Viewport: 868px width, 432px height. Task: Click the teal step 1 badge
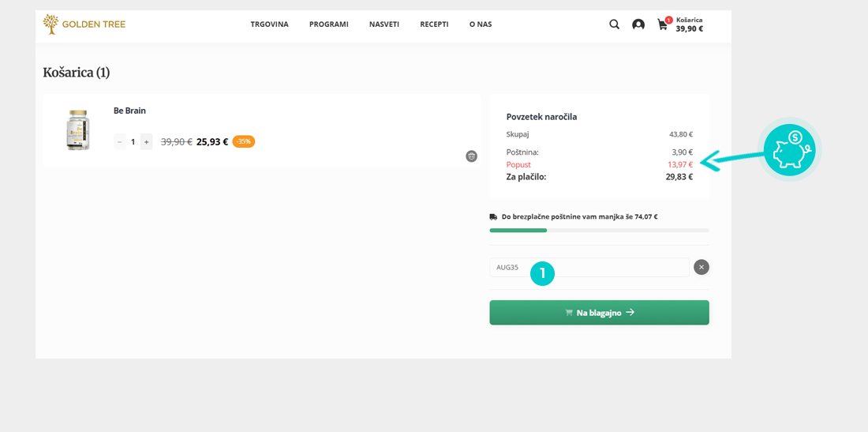coord(542,273)
